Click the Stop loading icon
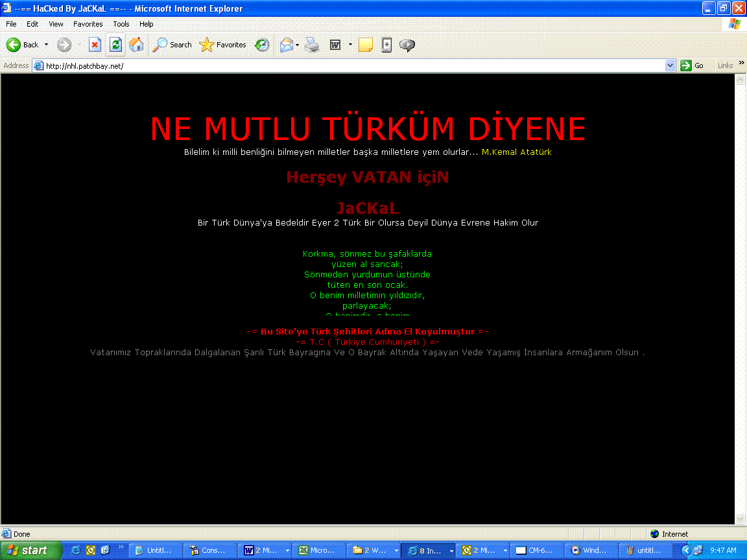The height and width of the screenshot is (560, 747). pos(95,45)
